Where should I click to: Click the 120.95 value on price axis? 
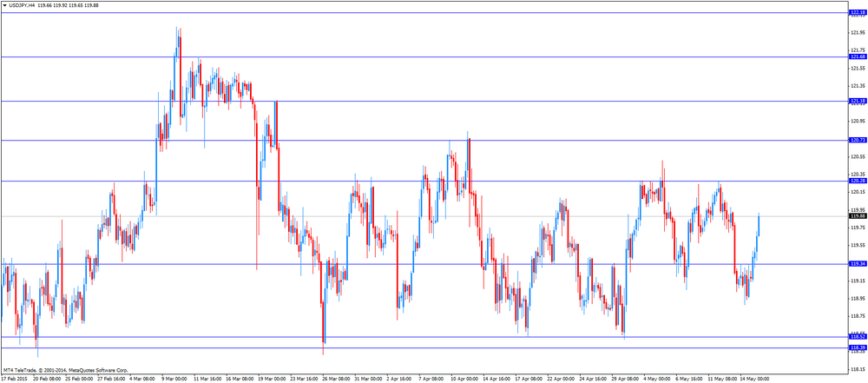click(858, 121)
